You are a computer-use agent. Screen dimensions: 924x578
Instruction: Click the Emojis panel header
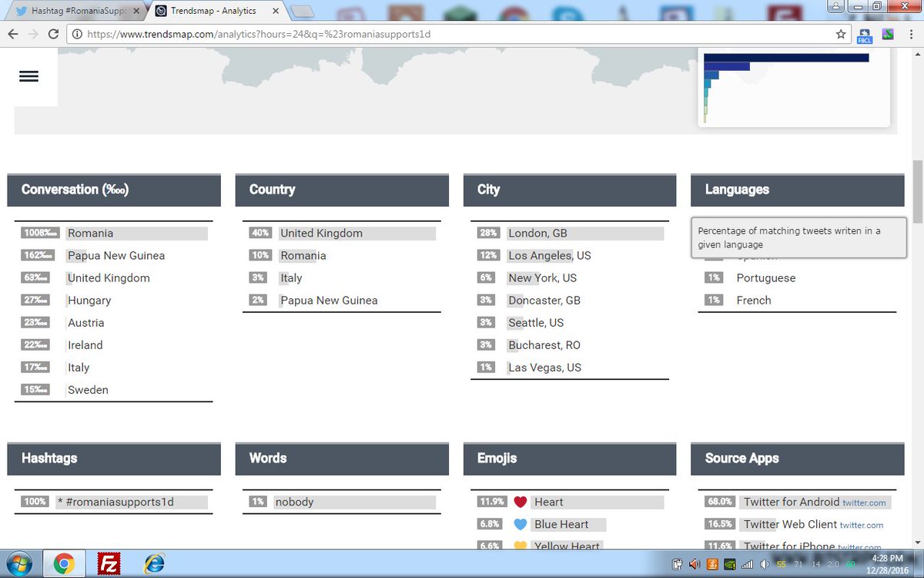570,459
